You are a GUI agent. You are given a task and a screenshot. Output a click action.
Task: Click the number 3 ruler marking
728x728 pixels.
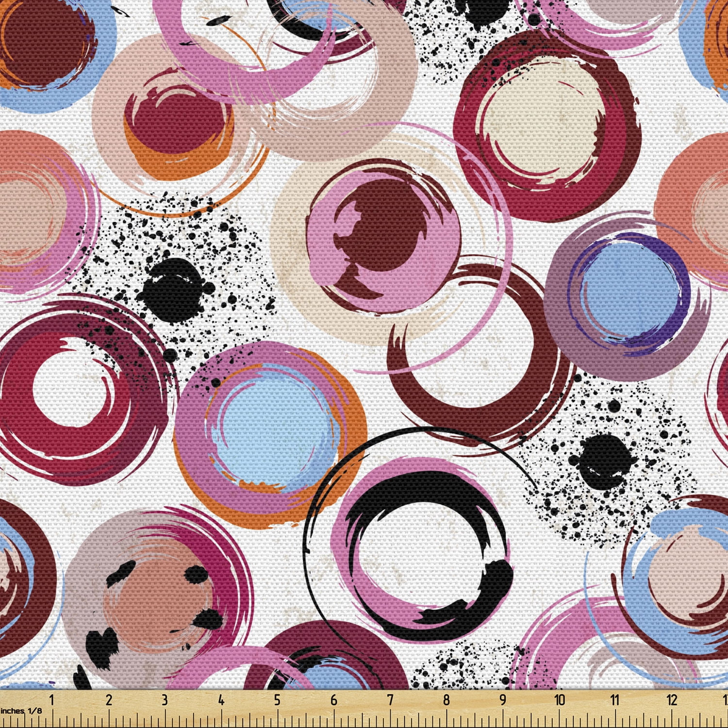pyautogui.click(x=165, y=700)
